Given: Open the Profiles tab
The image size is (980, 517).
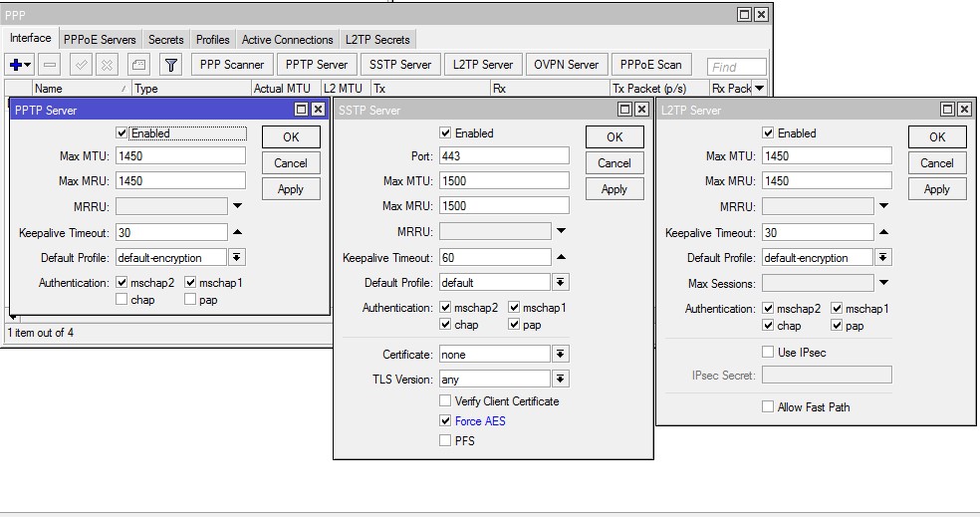Looking at the screenshot, I should point(212,40).
